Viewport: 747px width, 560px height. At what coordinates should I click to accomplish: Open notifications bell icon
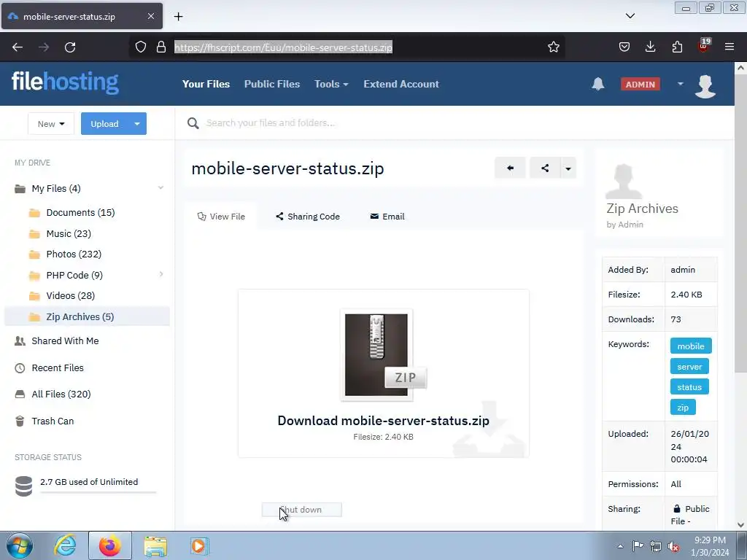598,84
